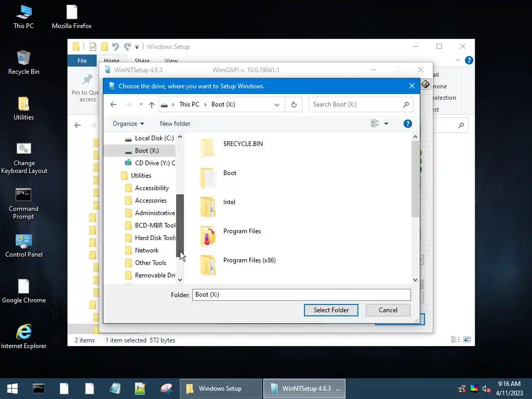Image resolution: width=532 pixels, height=399 pixels.
Task: Switch to Windows Setup taskbar window
Action: [x=220, y=389]
